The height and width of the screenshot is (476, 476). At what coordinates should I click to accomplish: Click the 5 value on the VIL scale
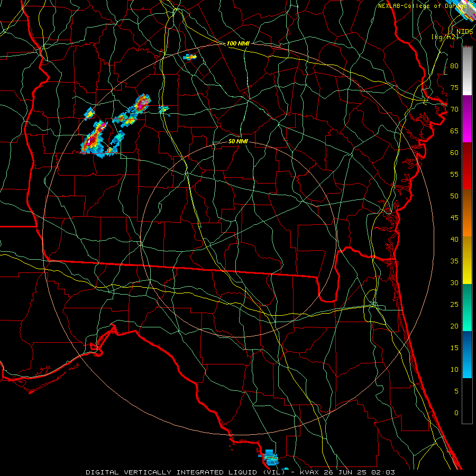click(456, 391)
